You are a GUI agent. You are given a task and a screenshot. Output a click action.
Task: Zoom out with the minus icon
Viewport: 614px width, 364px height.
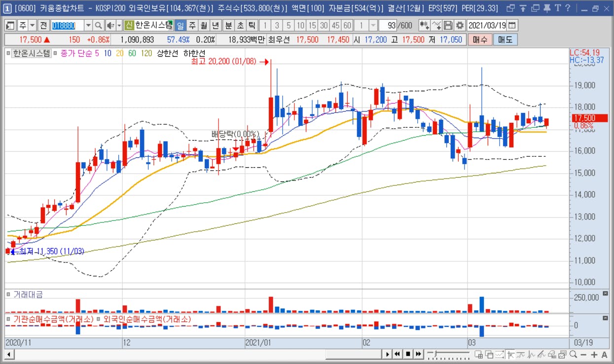tap(583, 354)
